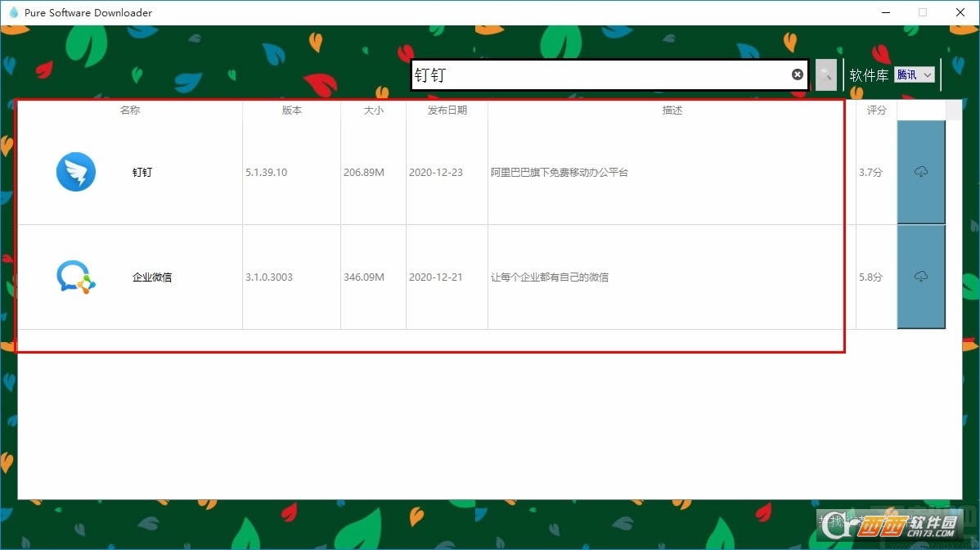The width and height of the screenshot is (980, 550).
Task: Download 钉钉 via cloud icon
Action: [x=921, y=172]
